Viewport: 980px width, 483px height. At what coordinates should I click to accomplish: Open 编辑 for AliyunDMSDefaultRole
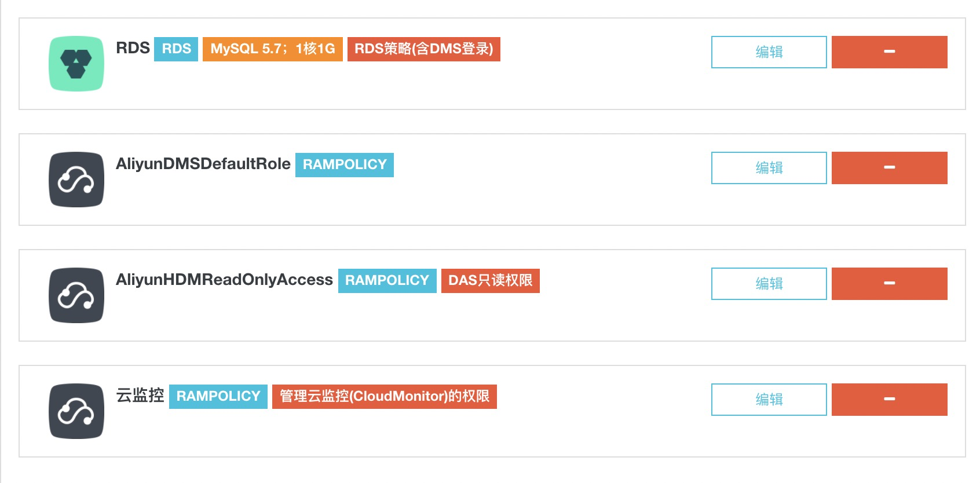(769, 168)
